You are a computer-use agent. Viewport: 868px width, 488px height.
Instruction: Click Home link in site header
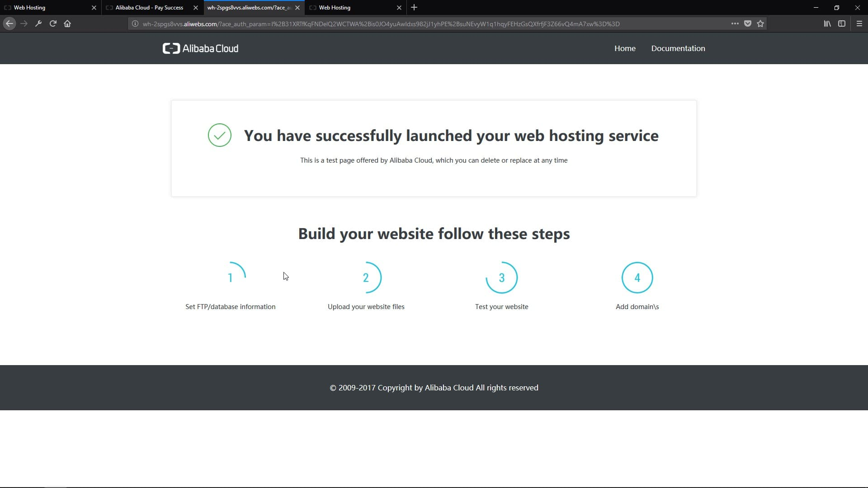[625, 48]
